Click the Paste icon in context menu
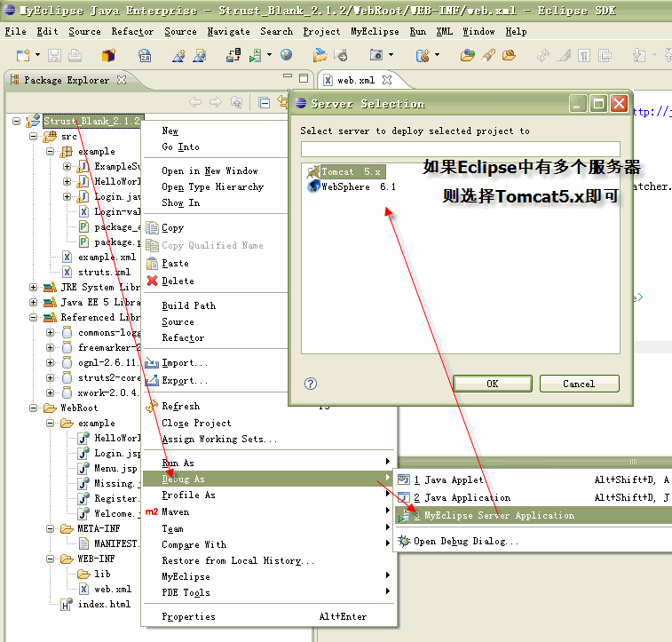This screenshot has height=642, width=672. (152, 263)
